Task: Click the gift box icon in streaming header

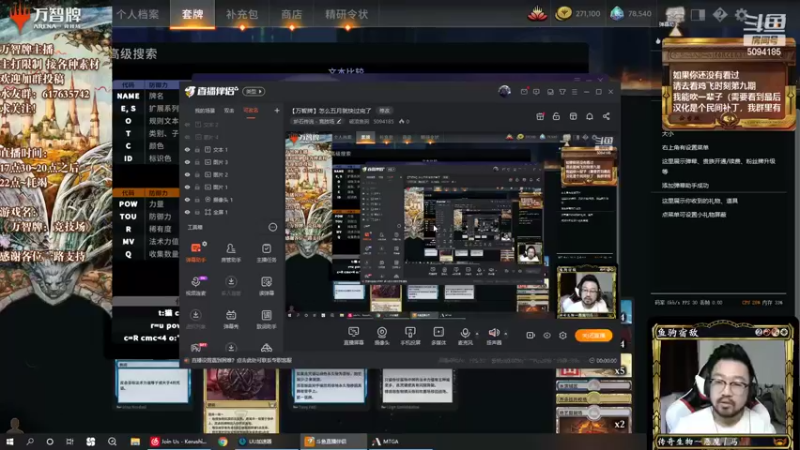Action: (540, 116)
